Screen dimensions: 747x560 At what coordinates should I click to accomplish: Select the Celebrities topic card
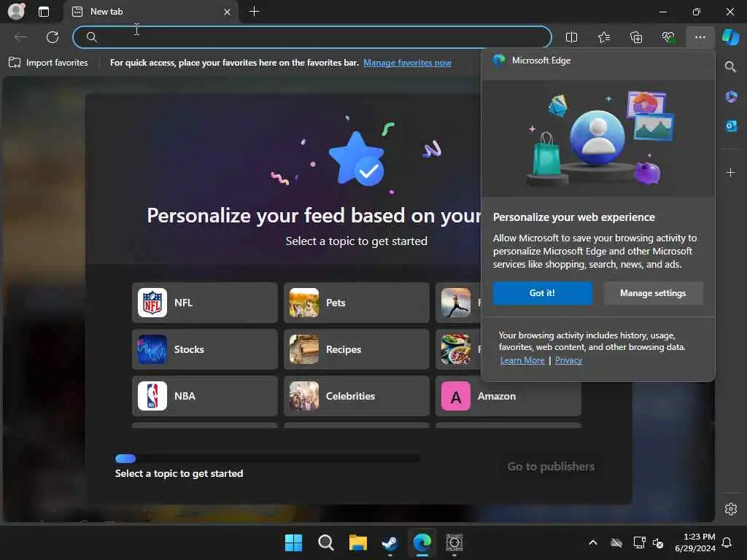click(x=356, y=396)
